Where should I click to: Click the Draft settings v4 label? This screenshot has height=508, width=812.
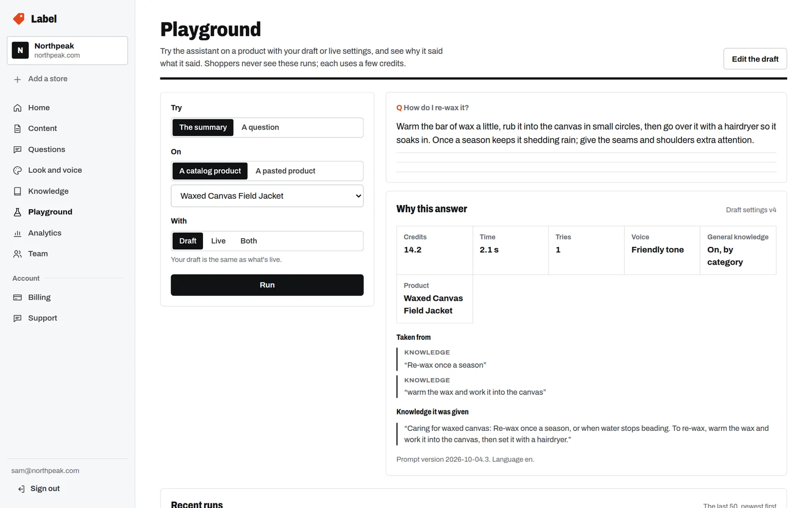click(x=751, y=210)
